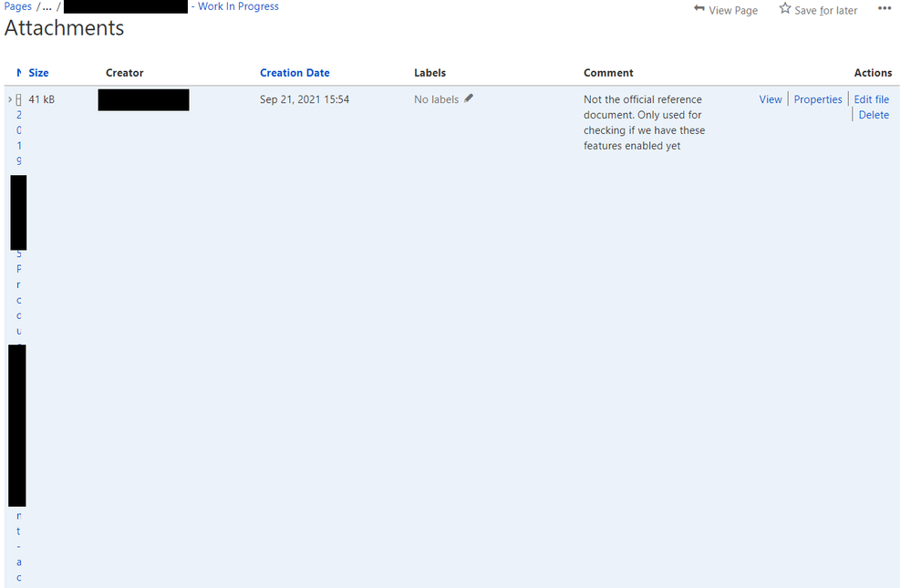Viewport: 911px width, 588px height.
Task: Open the more actions ellipsis menu
Action: click(x=885, y=9)
